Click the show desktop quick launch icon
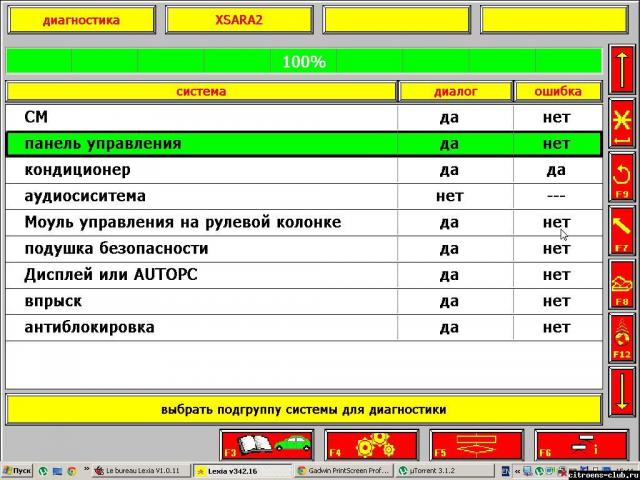Viewport: 640px width, 480px height. 57,471
